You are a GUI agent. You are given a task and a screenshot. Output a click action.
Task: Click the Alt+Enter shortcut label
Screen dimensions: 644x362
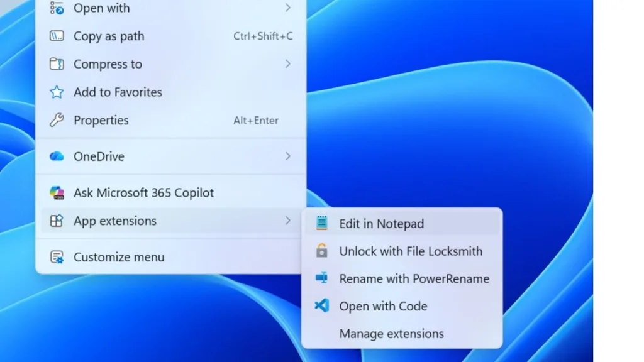pyautogui.click(x=256, y=120)
